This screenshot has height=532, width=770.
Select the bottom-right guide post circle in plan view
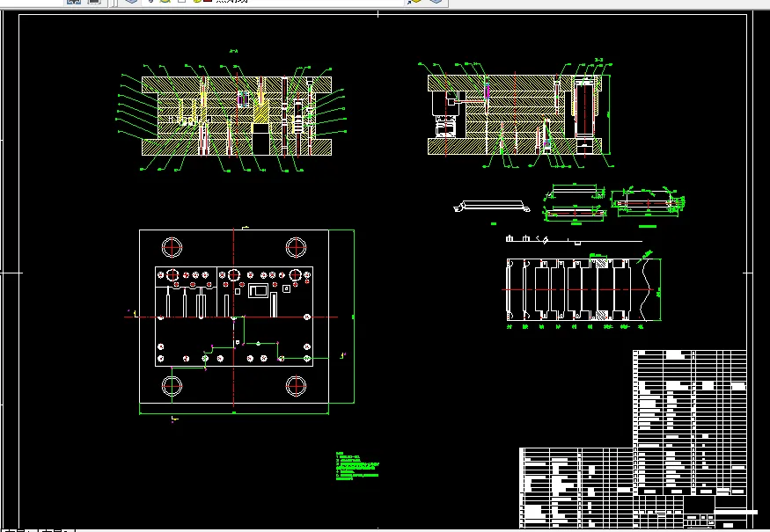click(x=296, y=386)
